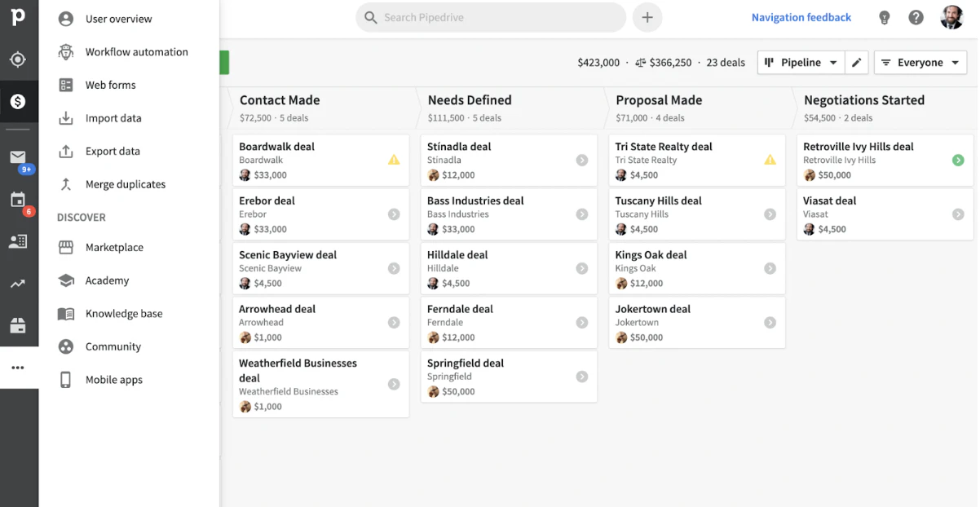The width and height of the screenshot is (980, 507).
Task: Click the Proposal Made stage header
Action: 698,108
